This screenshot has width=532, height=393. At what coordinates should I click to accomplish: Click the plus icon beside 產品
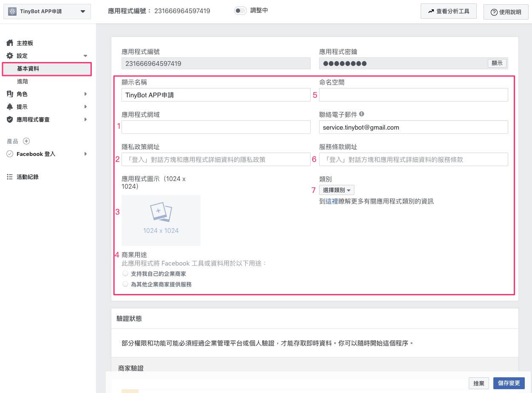[26, 141]
